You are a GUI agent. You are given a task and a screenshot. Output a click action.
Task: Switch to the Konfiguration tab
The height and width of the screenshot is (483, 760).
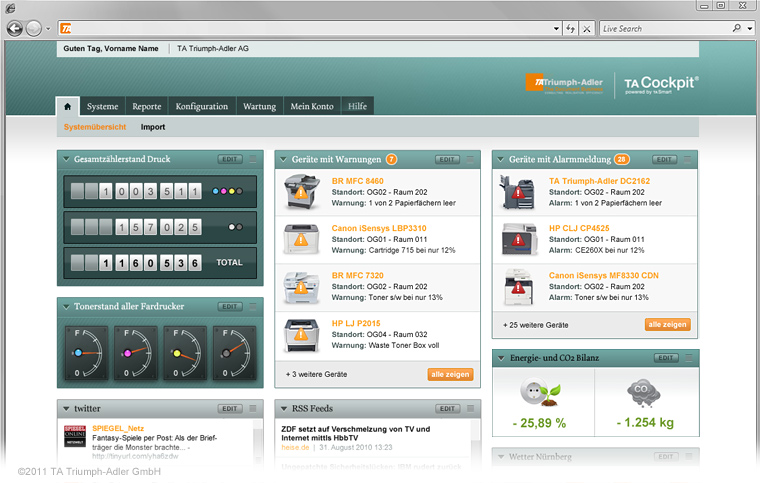202,106
